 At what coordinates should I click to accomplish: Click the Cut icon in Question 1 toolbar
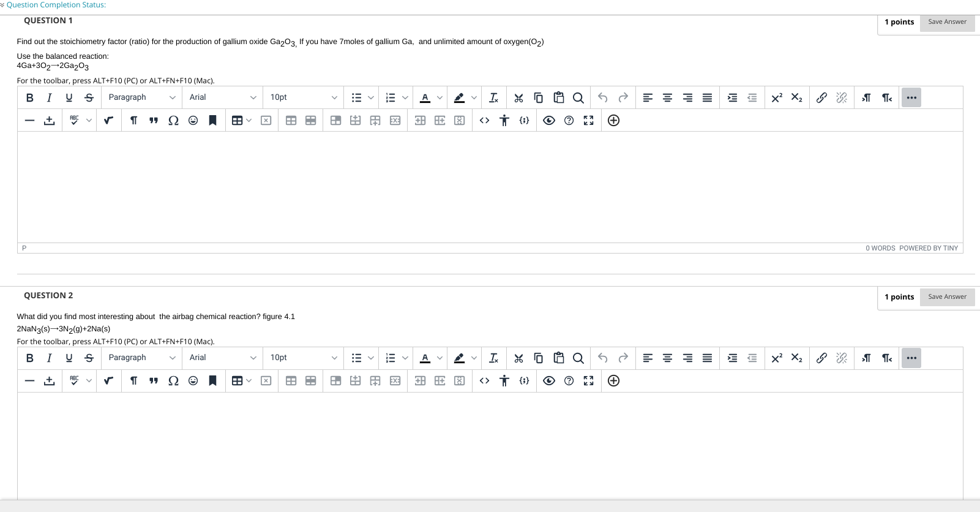518,97
